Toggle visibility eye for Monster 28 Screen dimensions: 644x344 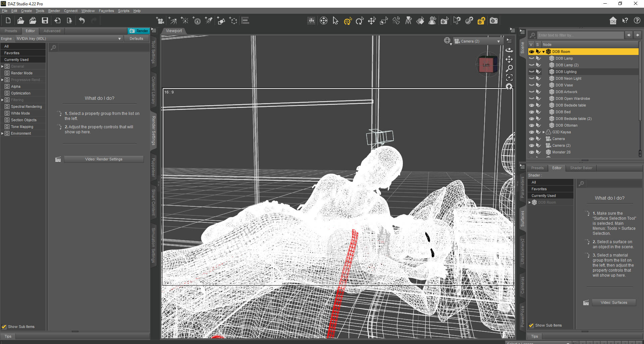tap(532, 152)
